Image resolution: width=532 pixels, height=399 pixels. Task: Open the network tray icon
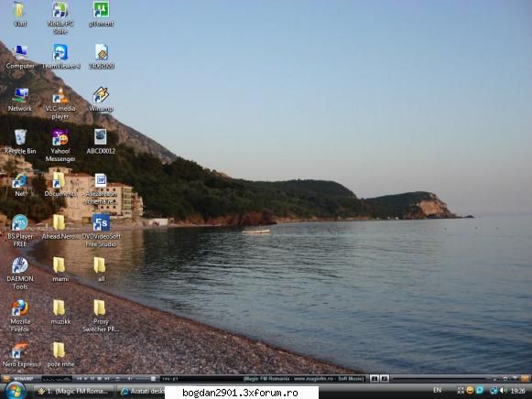click(x=494, y=391)
